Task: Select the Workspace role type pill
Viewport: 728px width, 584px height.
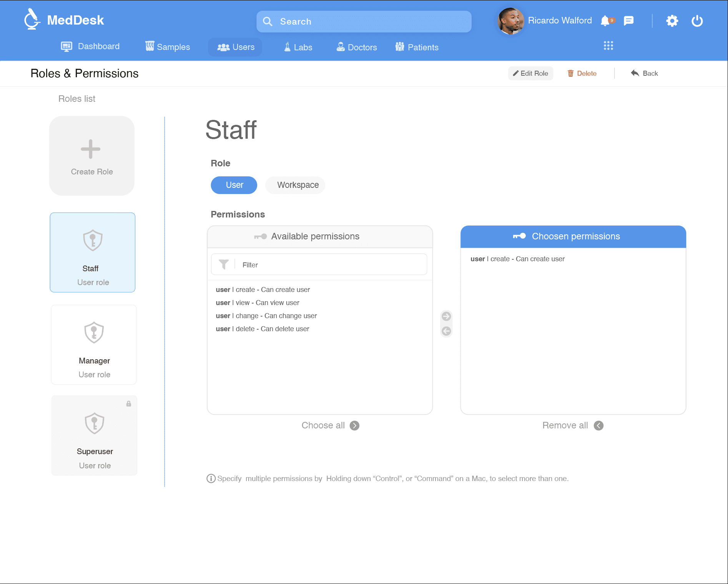Action: tap(295, 185)
